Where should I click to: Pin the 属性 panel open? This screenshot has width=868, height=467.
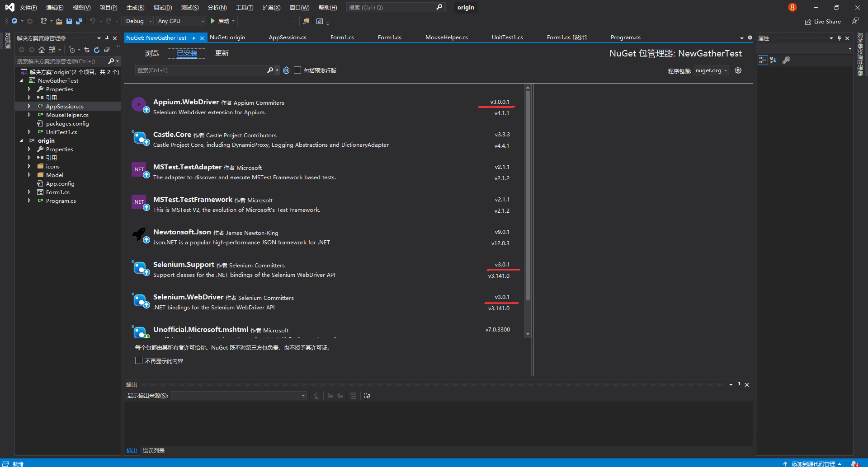tap(840, 38)
